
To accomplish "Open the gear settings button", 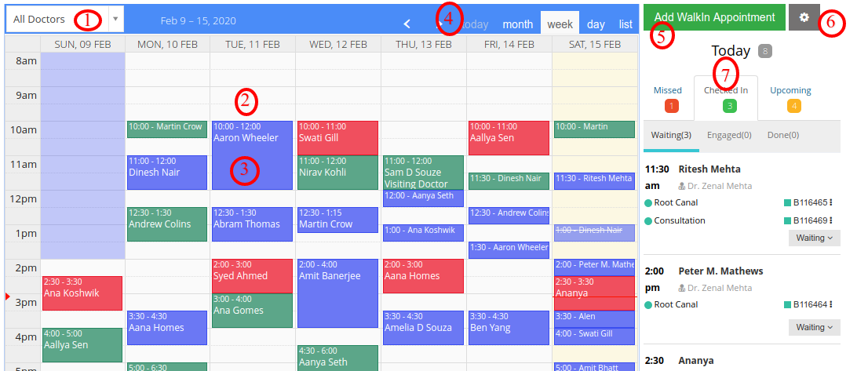I will [x=804, y=18].
